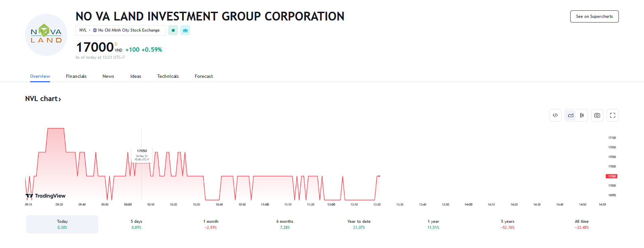Switch chart to candlestick style
This screenshot has width=644, height=248.
click(582, 115)
